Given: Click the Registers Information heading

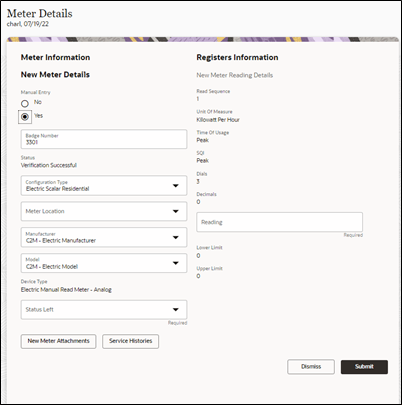Looking at the screenshot, I should pyautogui.click(x=237, y=57).
